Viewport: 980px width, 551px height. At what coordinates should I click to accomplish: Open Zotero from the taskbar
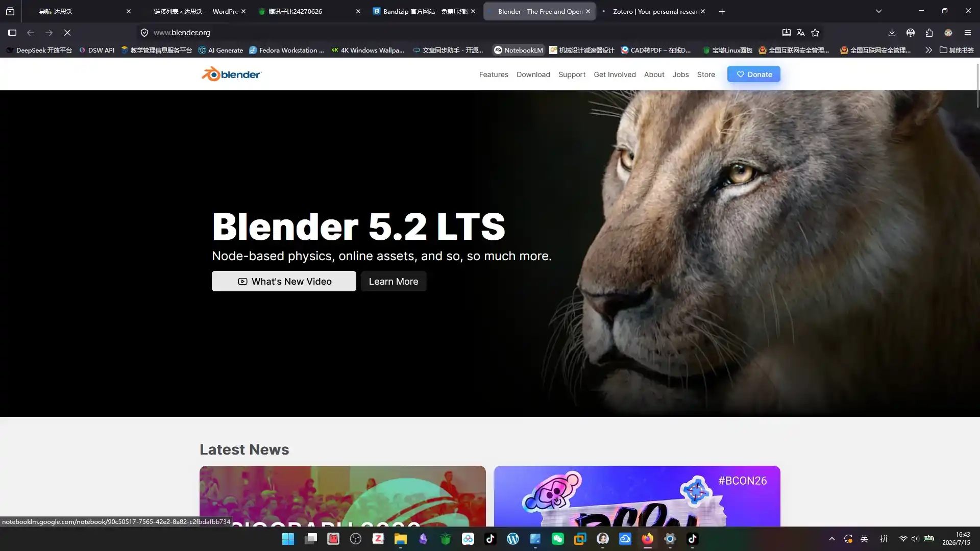[378, 539]
